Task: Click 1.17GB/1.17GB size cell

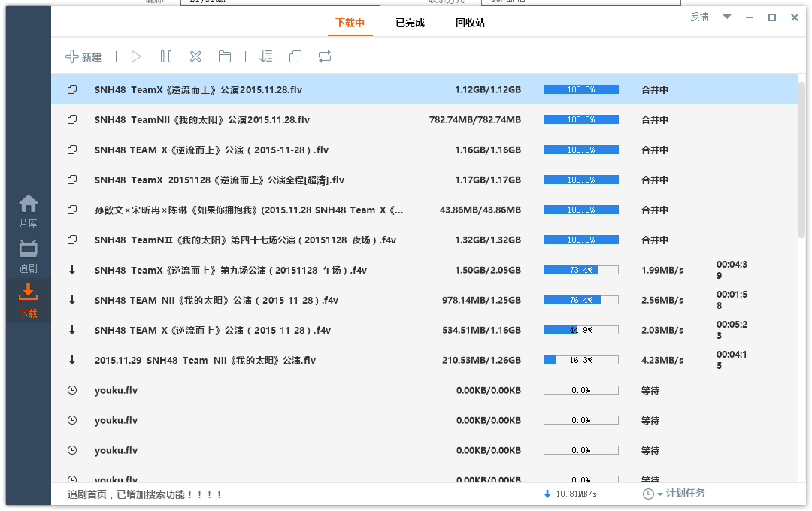Action: tap(488, 180)
